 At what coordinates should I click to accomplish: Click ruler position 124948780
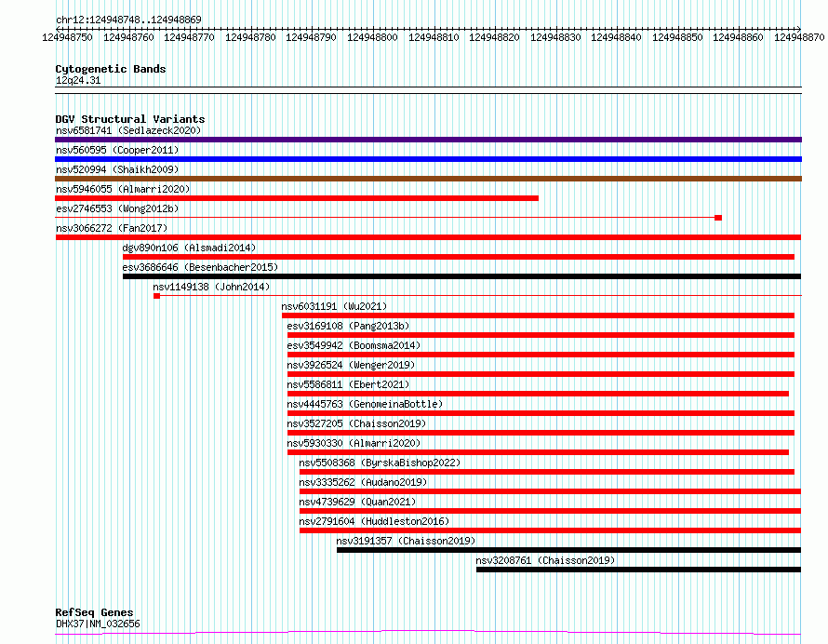[x=250, y=37]
